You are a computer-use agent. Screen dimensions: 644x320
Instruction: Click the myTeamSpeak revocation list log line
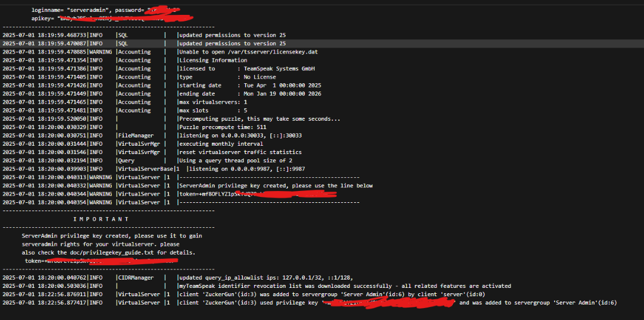click(345, 286)
